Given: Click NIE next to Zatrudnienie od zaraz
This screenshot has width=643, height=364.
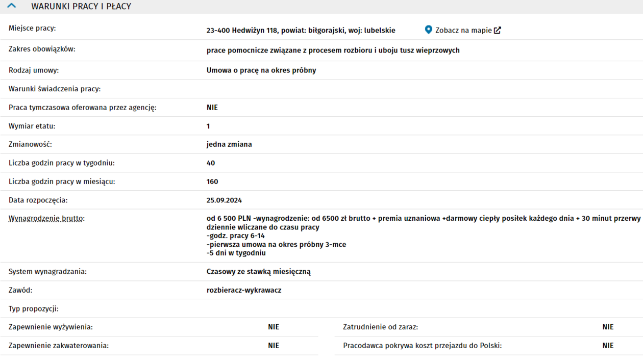Looking at the screenshot, I should pos(608,327).
